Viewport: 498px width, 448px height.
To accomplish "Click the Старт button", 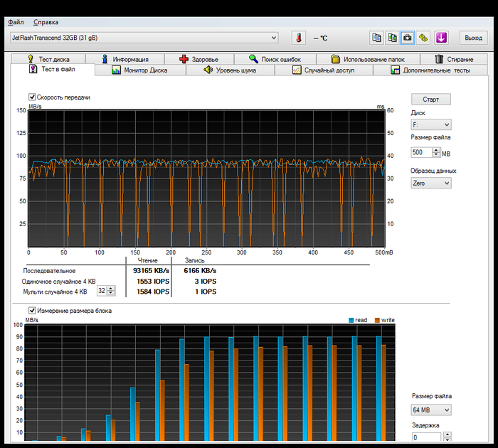I will pyautogui.click(x=430, y=99).
